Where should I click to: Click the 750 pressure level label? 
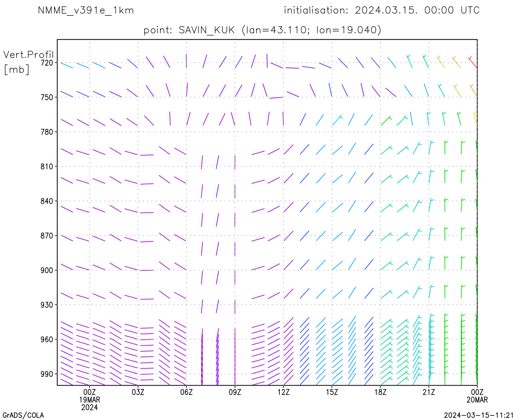tap(47, 97)
